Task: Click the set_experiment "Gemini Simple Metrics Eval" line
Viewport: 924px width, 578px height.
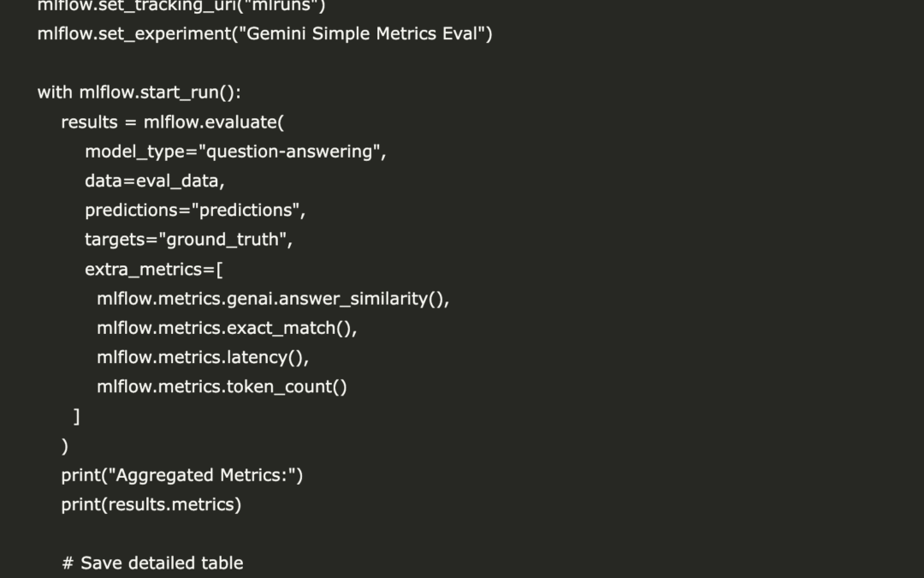Action: point(264,33)
